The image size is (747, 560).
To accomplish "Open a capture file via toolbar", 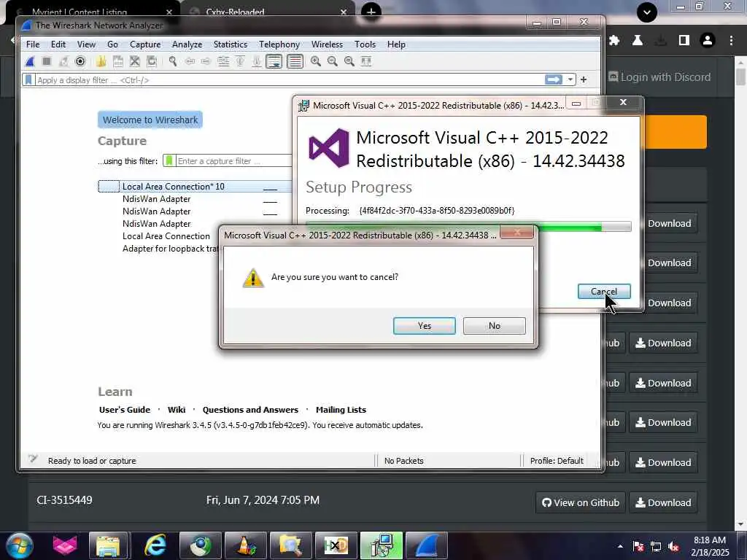I will pos(101,61).
